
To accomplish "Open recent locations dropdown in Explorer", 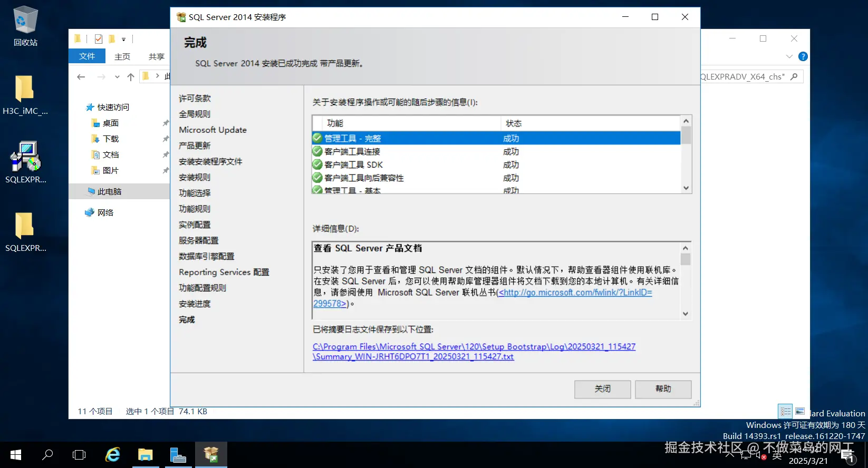I will (117, 77).
